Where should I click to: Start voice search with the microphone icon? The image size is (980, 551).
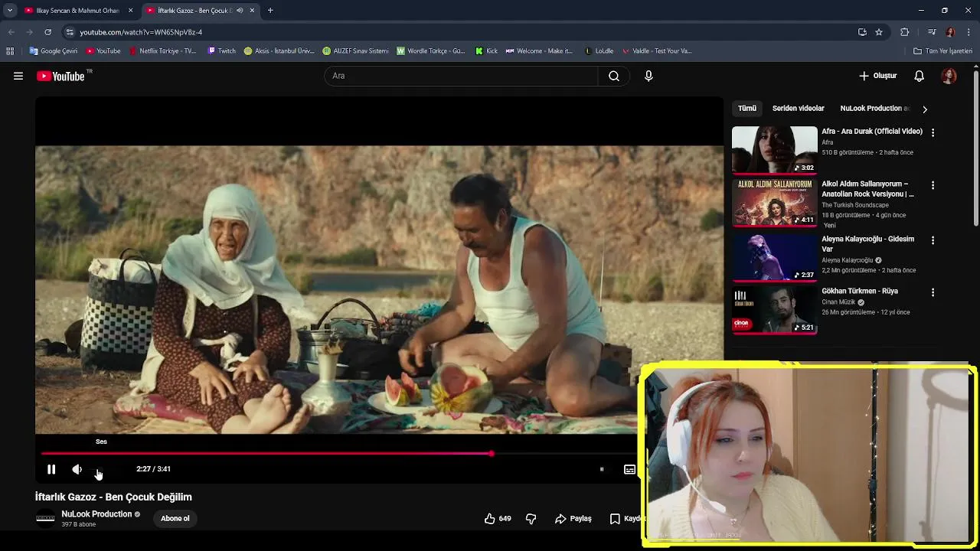648,76
